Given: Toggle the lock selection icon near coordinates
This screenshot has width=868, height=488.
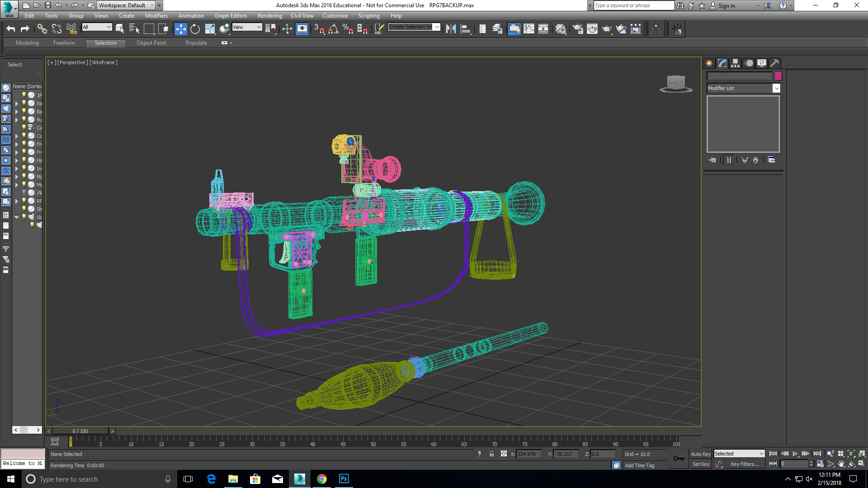Looking at the screenshot, I should pos(491,454).
